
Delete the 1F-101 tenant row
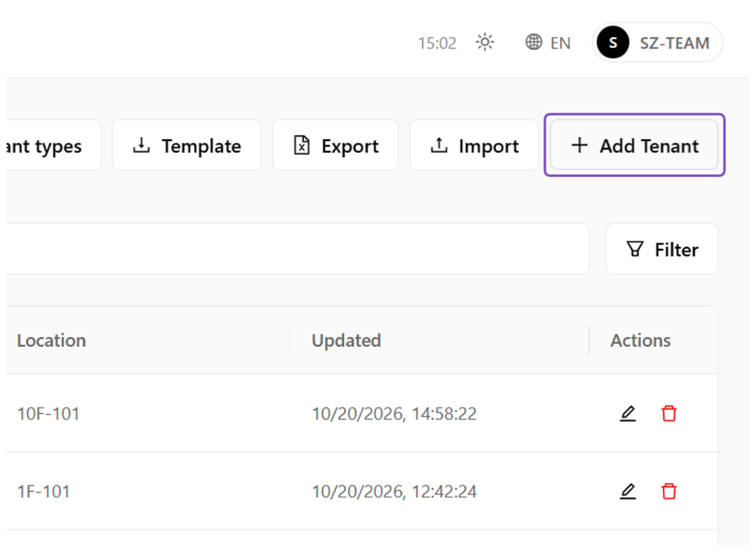669,492
